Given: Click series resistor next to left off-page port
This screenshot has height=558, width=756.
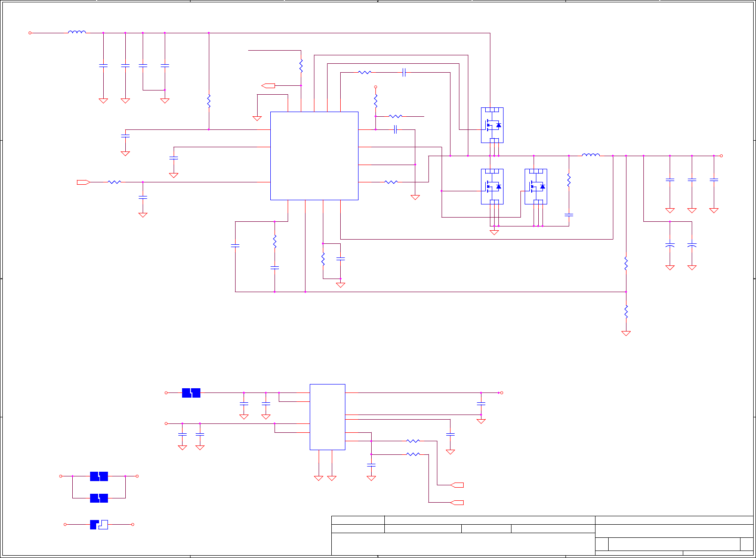Looking at the screenshot, I should click(115, 182).
